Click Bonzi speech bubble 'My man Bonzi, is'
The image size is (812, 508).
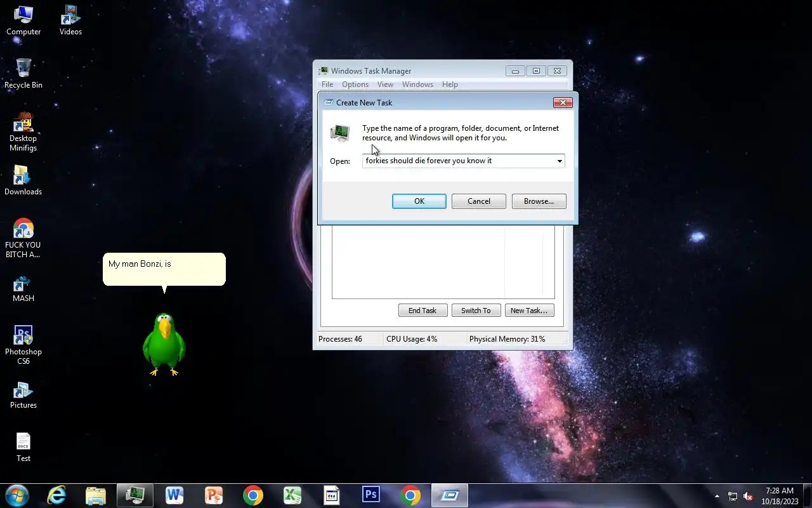click(x=164, y=269)
